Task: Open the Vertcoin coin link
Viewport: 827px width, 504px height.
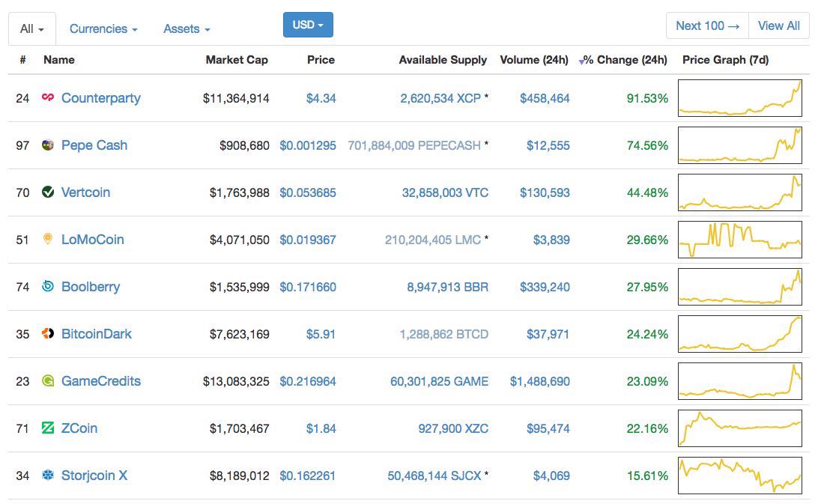Action: (x=85, y=192)
